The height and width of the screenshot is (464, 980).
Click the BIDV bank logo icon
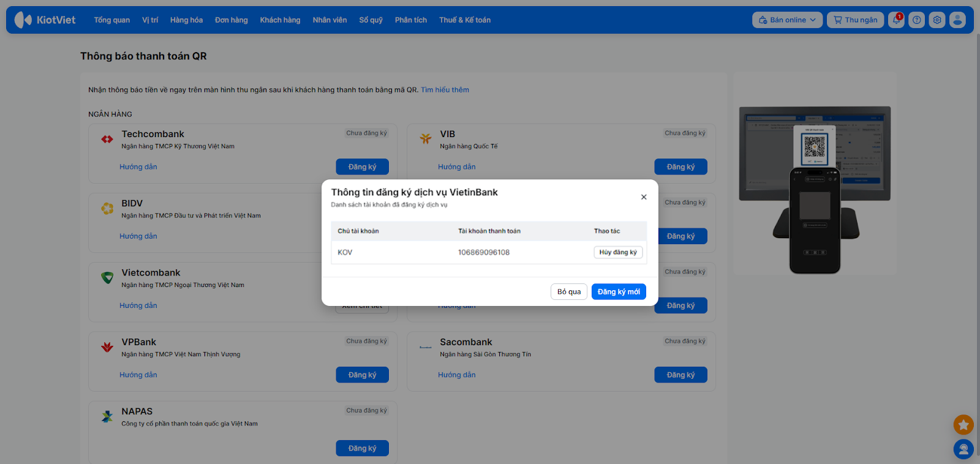pos(107,209)
